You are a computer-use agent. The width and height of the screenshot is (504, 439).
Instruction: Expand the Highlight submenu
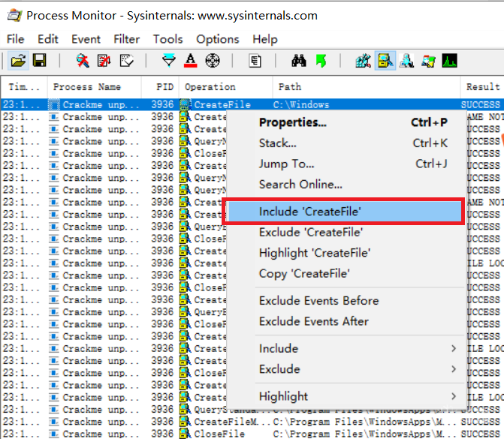point(346,396)
